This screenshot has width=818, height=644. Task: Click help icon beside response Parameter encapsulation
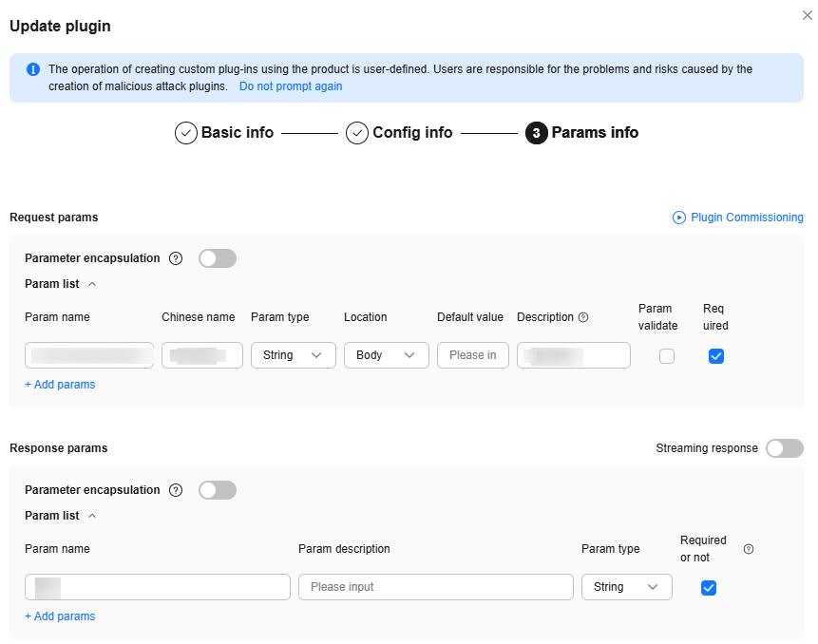pyautogui.click(x=176, y=490)
